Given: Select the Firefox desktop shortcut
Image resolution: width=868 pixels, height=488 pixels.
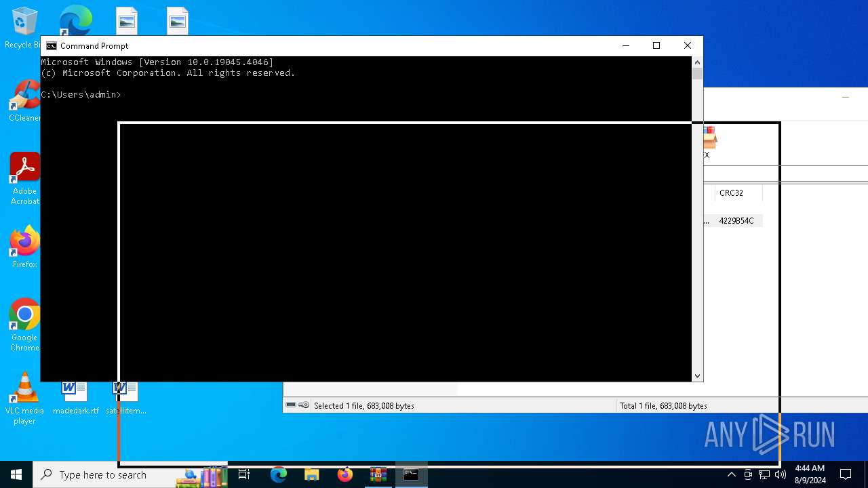Looking at the screenshot, I should point(25,248).
